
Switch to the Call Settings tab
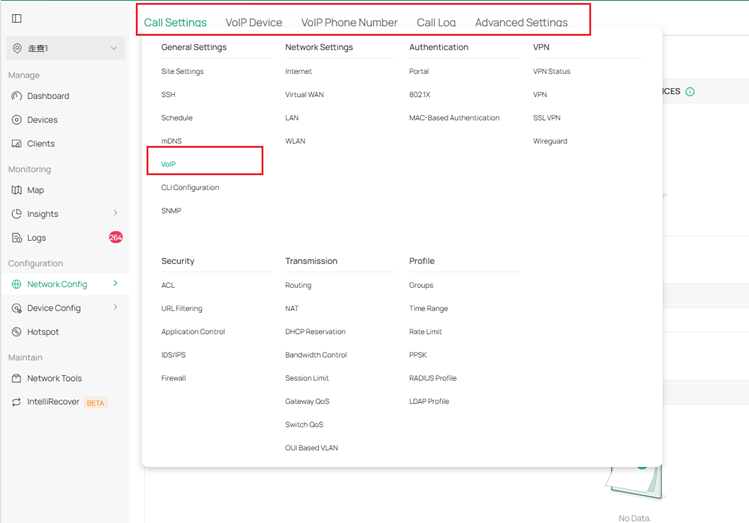click(x=175, y=22)
